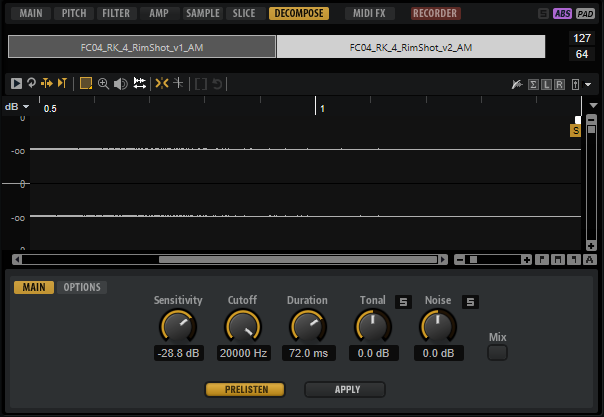Select the Zoom magnifier tool

click(x=103, y=84)
